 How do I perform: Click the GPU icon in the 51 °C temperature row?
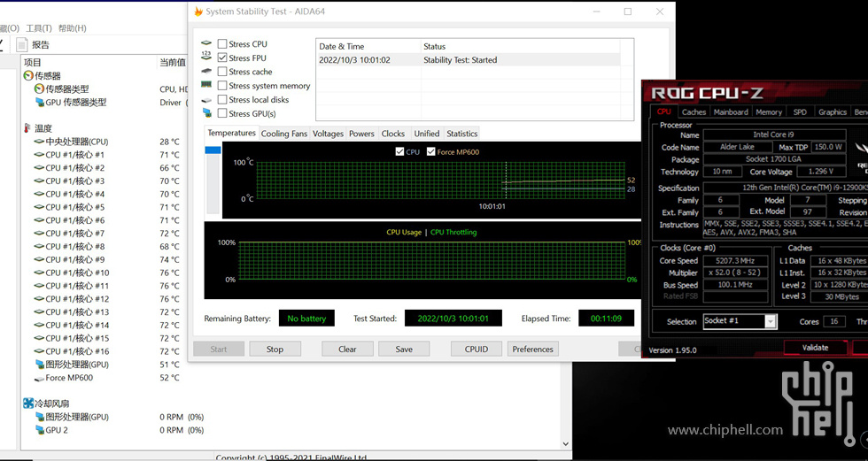pyautogui.click(x=39, y=365)
